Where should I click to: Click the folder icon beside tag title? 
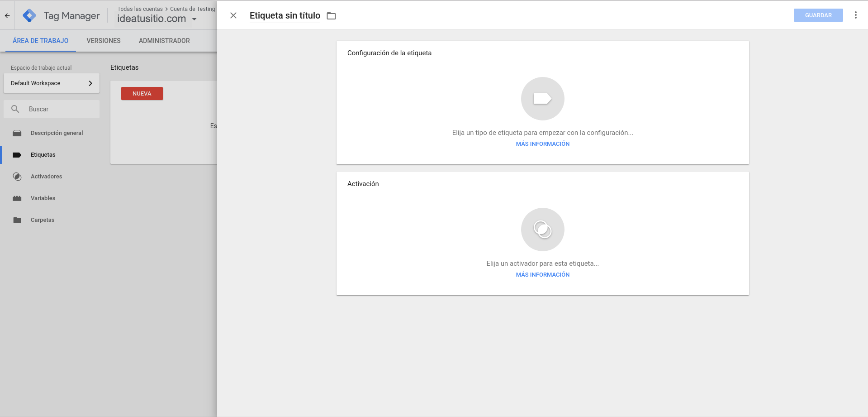point(332,16)
